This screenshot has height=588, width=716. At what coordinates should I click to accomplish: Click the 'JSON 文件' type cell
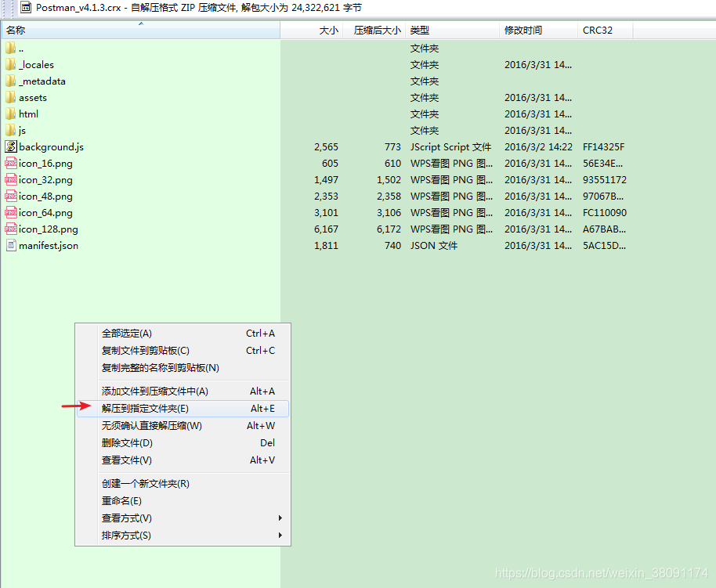coord(434,246)
